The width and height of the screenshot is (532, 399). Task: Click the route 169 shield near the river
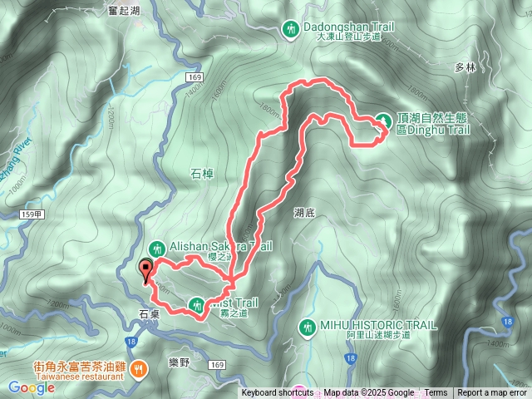pos(195,77)
